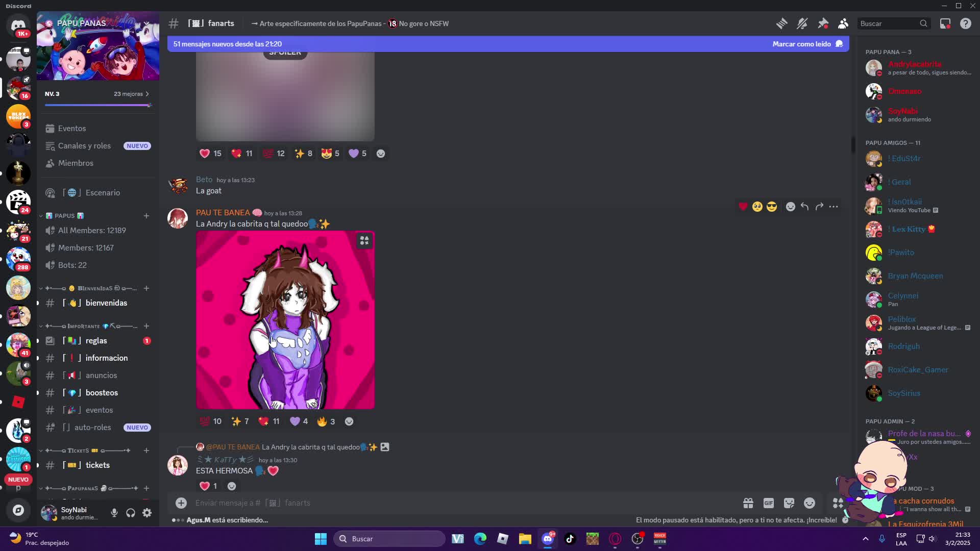Toggle heart reaction 1 on KaTTy message
Viewport: 980px width, 551px height.
[208, 486]
